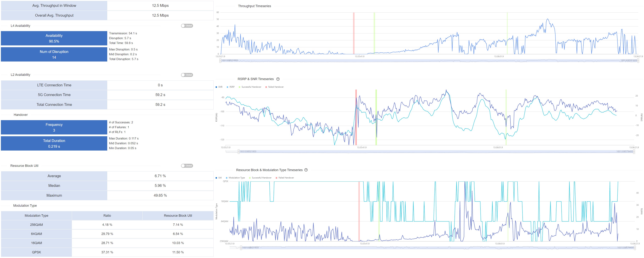Hide Successful Handover in RSRP & SNR legend
Image resolution: width=644 pixels, height=258 pixels.
tap(250, 87)
